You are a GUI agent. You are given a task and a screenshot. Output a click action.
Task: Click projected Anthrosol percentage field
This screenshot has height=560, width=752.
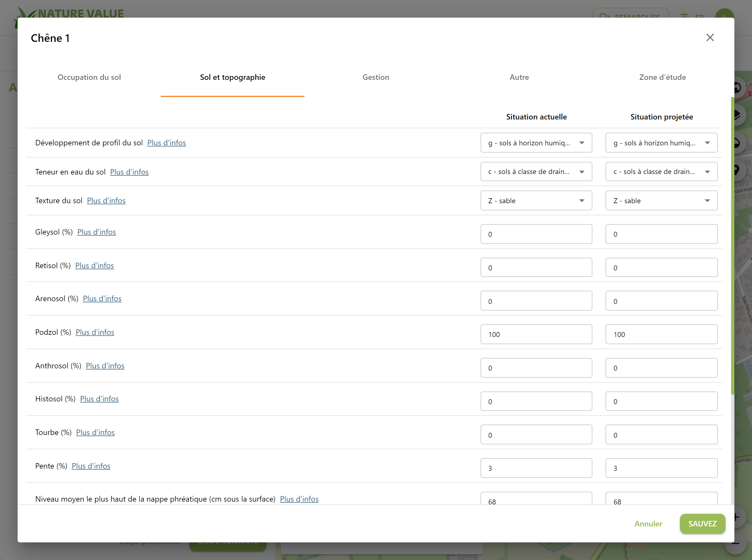tap(661, 368)
